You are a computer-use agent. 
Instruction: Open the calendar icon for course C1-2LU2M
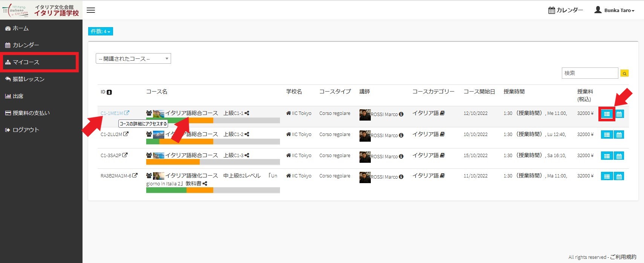[619, 135]
